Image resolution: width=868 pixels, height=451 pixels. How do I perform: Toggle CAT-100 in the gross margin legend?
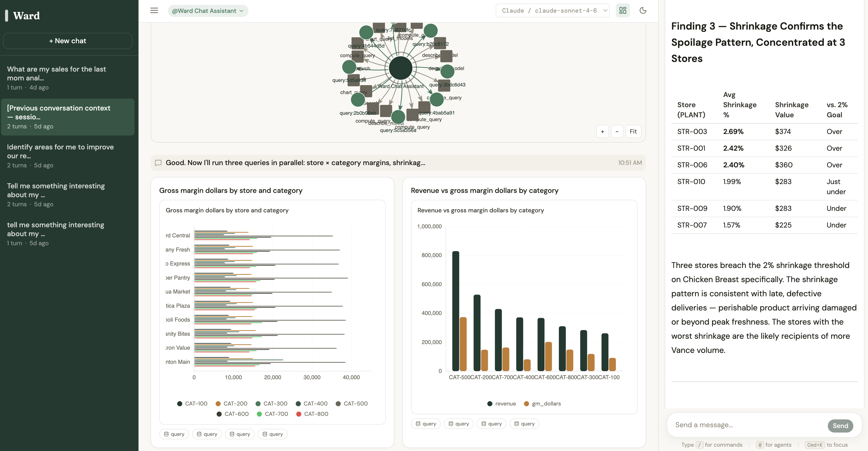tap(192, 403)
